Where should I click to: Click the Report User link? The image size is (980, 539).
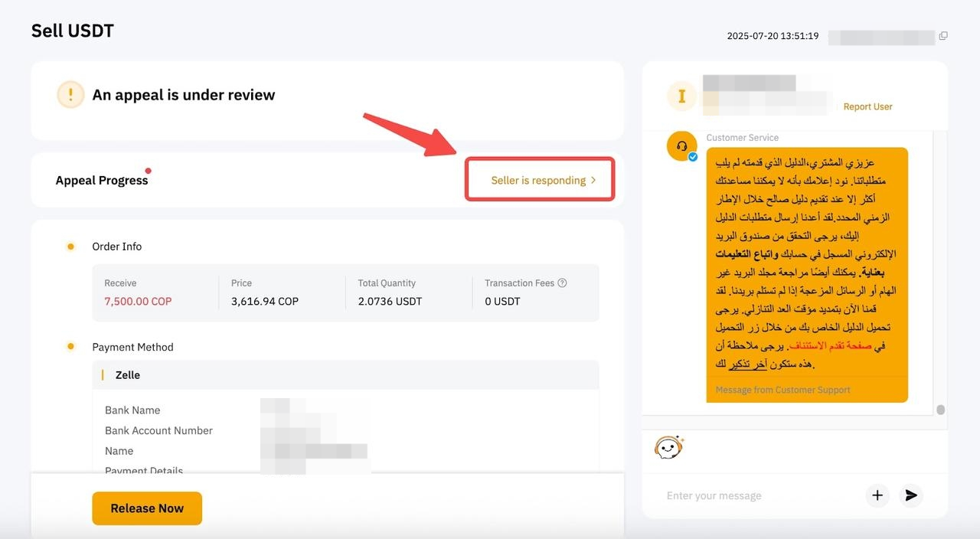tap(867, 106)
